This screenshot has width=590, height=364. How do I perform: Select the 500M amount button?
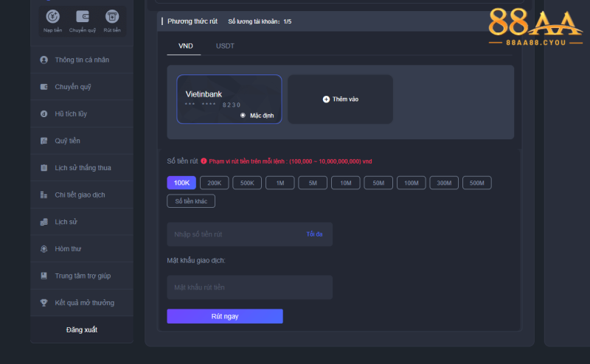[476, 183]
